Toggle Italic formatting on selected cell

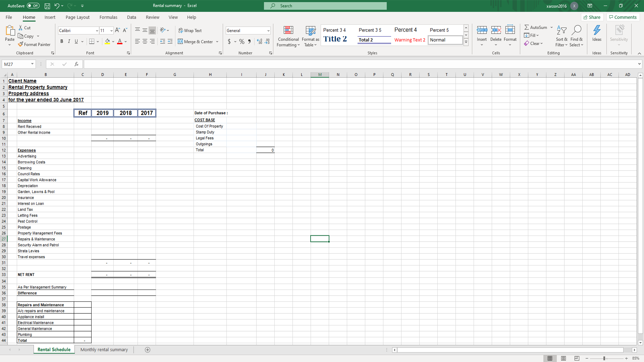point(68,42)
